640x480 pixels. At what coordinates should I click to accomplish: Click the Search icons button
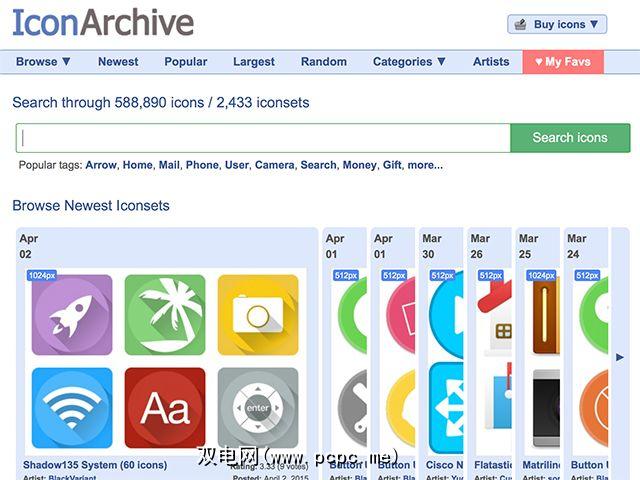tap(570, 138)
